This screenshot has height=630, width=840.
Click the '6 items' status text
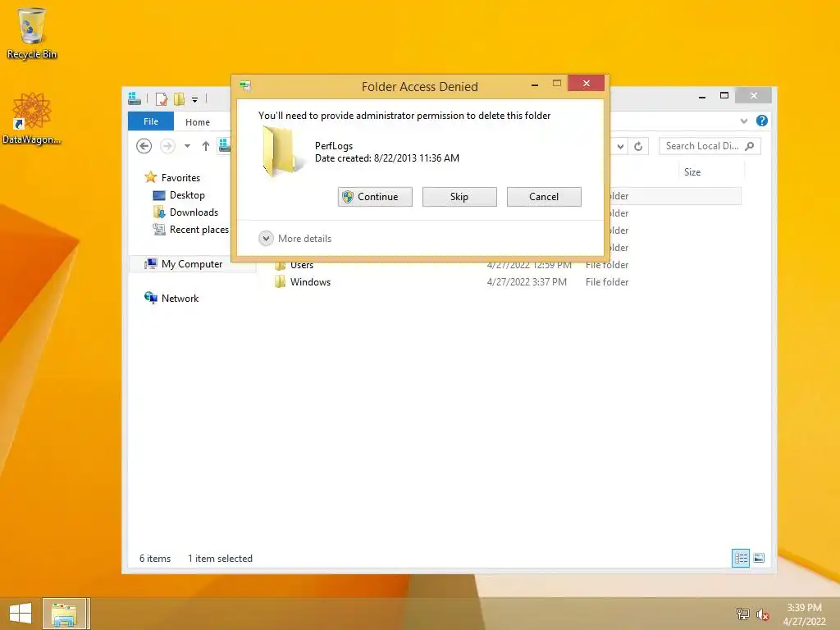pos(155,558)
